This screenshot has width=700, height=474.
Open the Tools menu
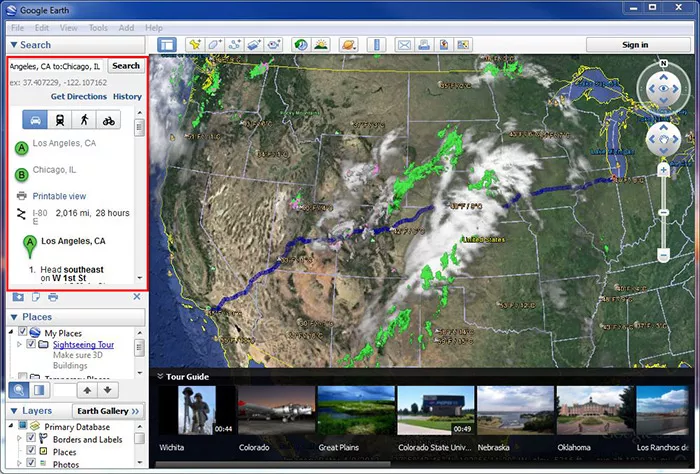pos(98,28)
